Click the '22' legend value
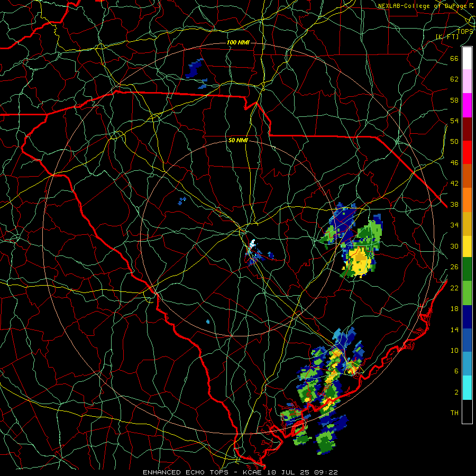The height and width of the screenshot is (476, 476). (454, 288)
